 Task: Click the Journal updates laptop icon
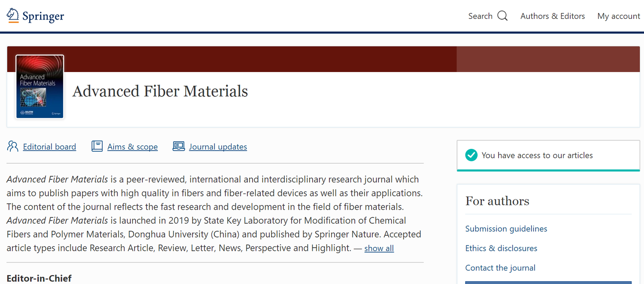pos(178,146)
